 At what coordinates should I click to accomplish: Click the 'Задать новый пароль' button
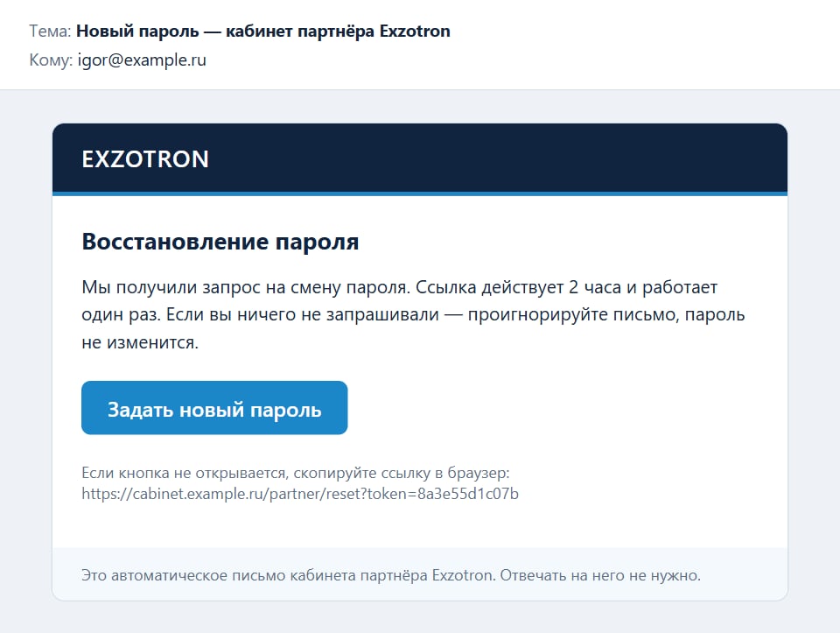(214, 407)
